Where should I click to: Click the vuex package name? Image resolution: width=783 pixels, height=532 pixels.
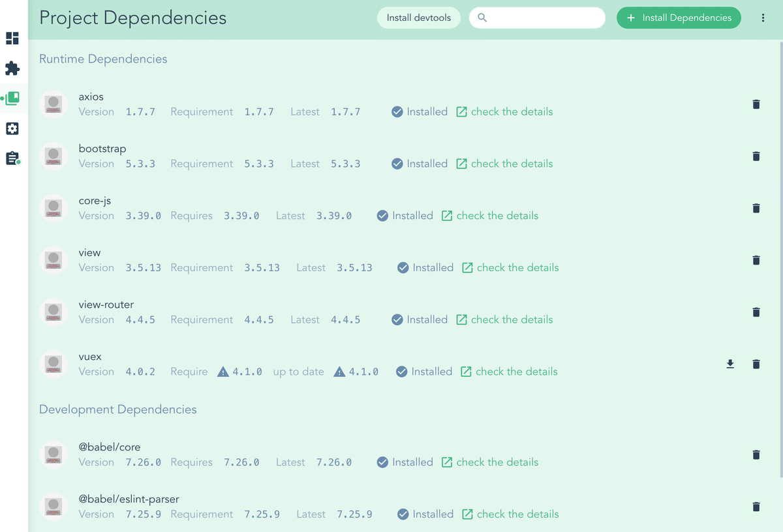[91, 357]
